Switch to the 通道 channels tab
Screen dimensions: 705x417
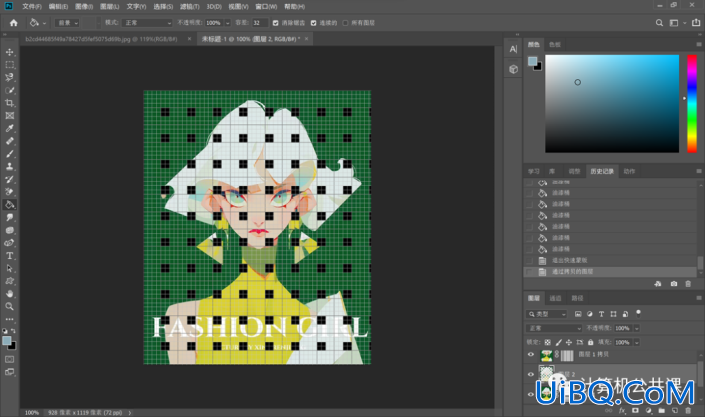(555, 298)
